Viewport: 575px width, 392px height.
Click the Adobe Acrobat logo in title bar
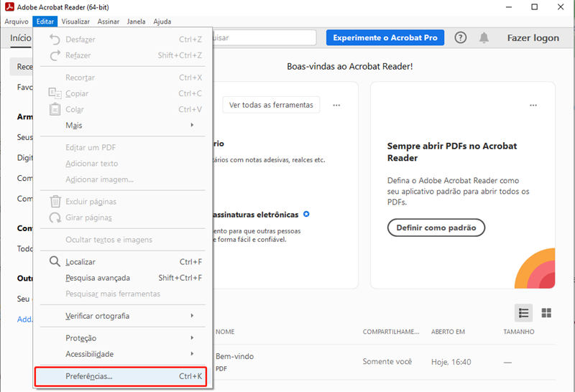pos(9,6)
